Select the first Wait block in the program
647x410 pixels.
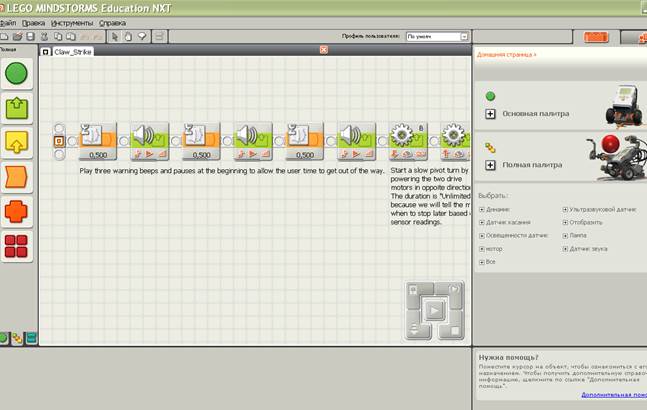point(98,141)
